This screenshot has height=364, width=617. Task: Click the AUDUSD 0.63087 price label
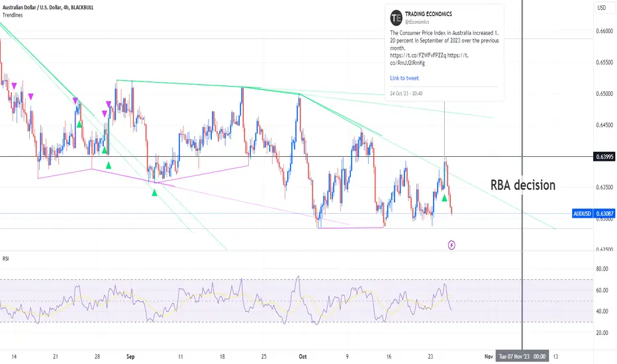coord(593,214)
